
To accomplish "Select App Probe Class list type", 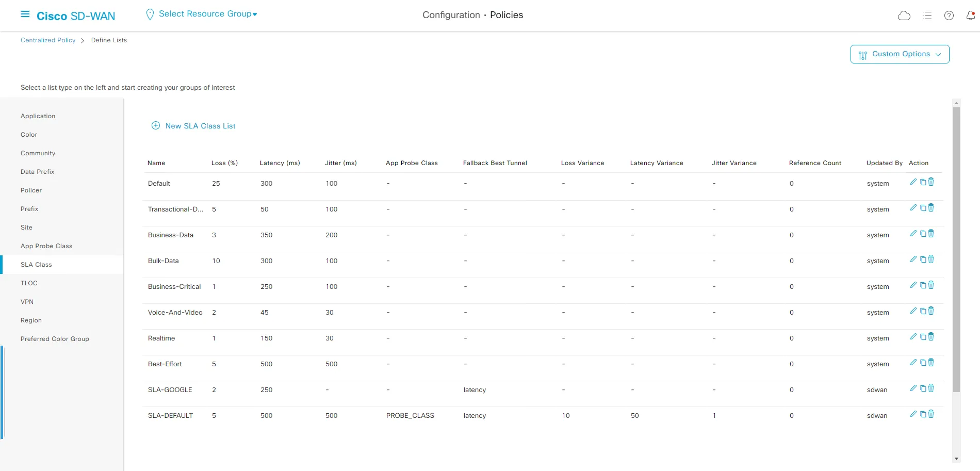I will [x=46, y=246].
